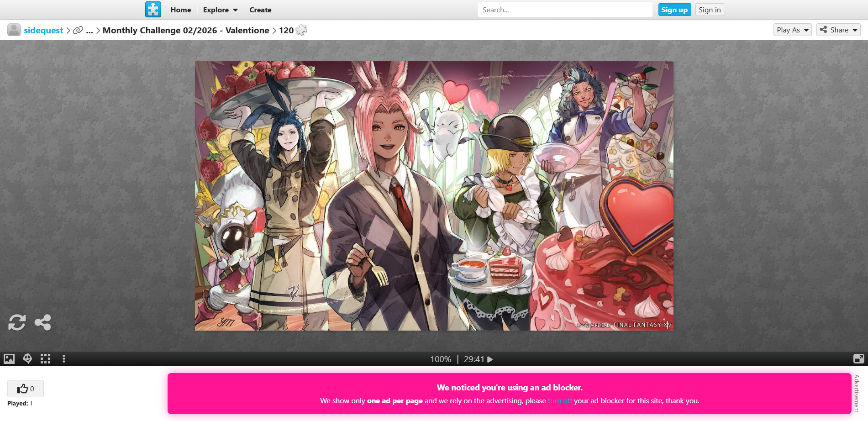
Task: Go to the Home menu item
Action: (x=180, y=10)
